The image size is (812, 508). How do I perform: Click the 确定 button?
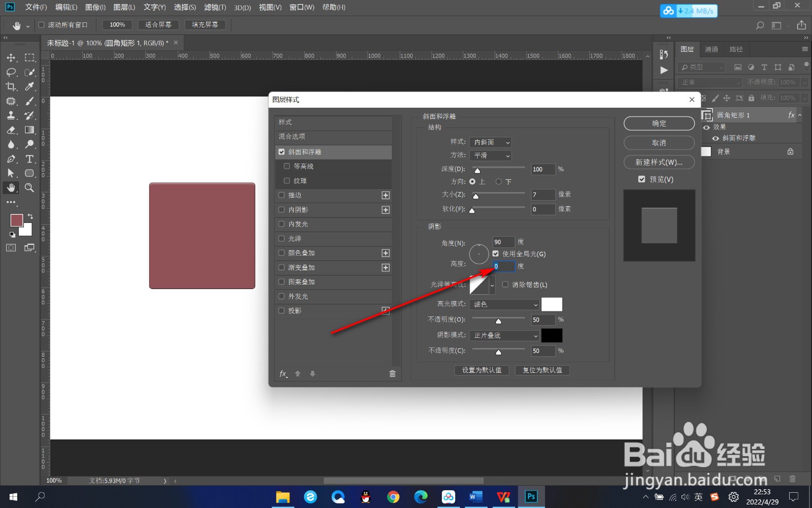(x=659, y=123)
